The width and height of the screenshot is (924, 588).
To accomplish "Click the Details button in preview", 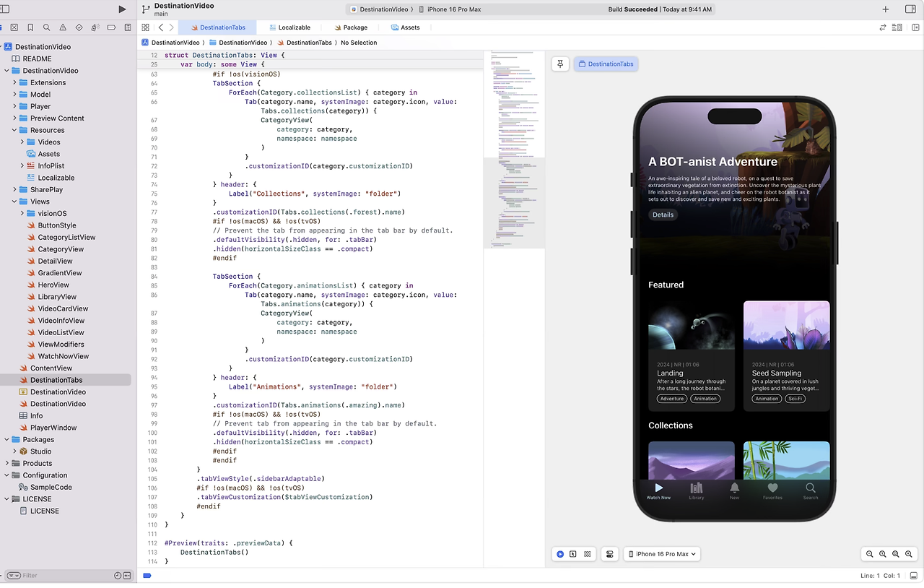I will pyautogui.click(x=663, y=215).
